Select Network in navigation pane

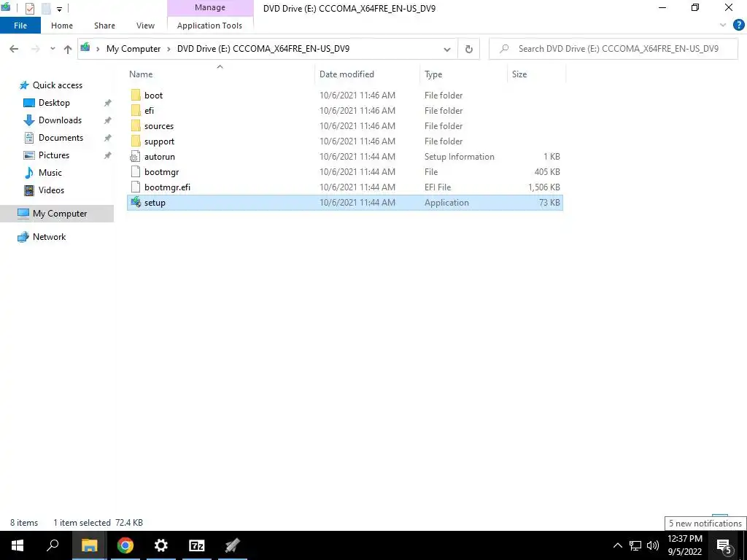tap(49, 237)
